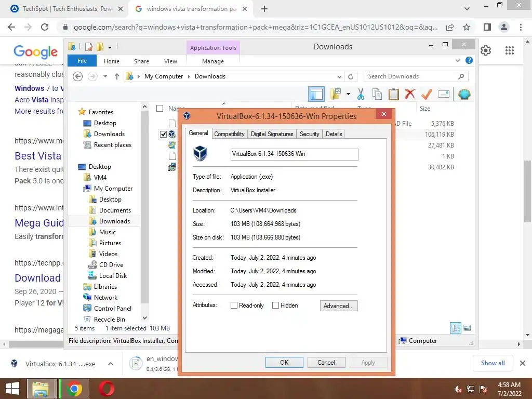
Task: Click the arrow after My Computer in breadcrumb
Action: pyautogui.click(x=189, y=77)
